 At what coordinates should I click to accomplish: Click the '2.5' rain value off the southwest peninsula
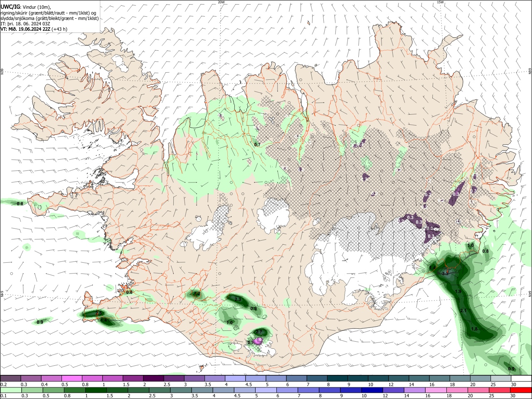tap(99, 313)
